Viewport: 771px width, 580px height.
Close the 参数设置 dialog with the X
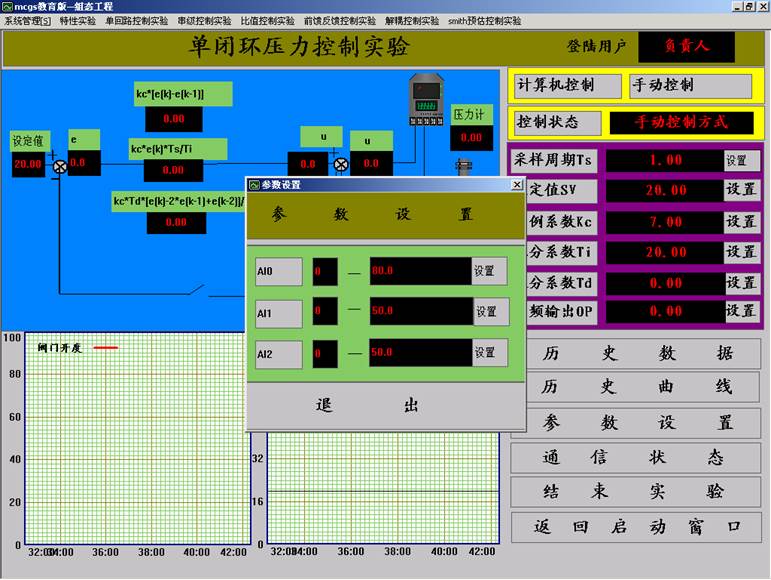[516, 185]
